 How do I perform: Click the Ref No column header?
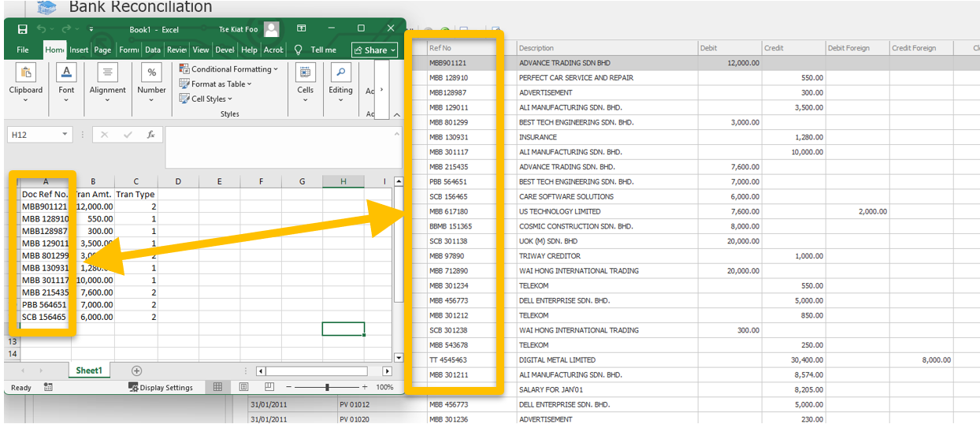(x=441, y=48)
